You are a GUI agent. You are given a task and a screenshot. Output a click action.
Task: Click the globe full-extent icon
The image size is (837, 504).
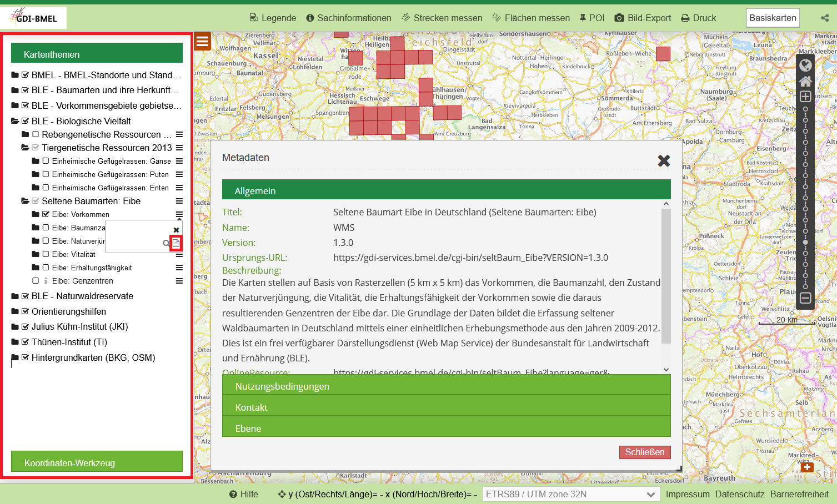805,65
